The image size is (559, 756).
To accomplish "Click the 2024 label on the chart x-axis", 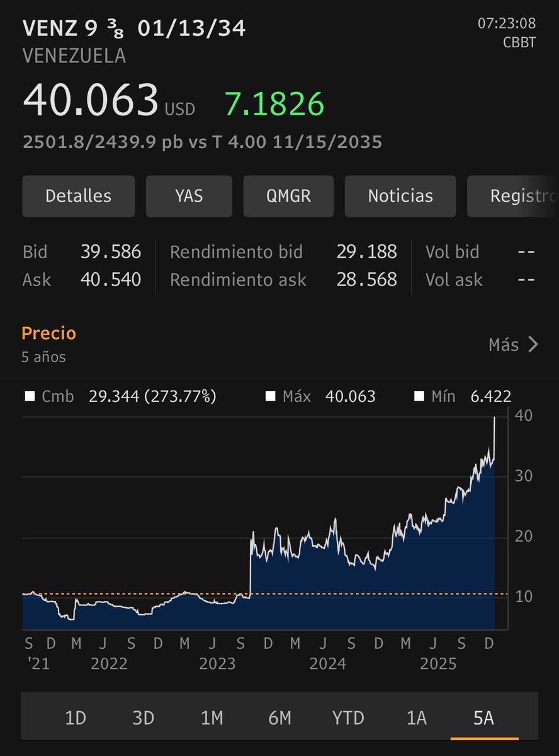I will pos(327,663).
